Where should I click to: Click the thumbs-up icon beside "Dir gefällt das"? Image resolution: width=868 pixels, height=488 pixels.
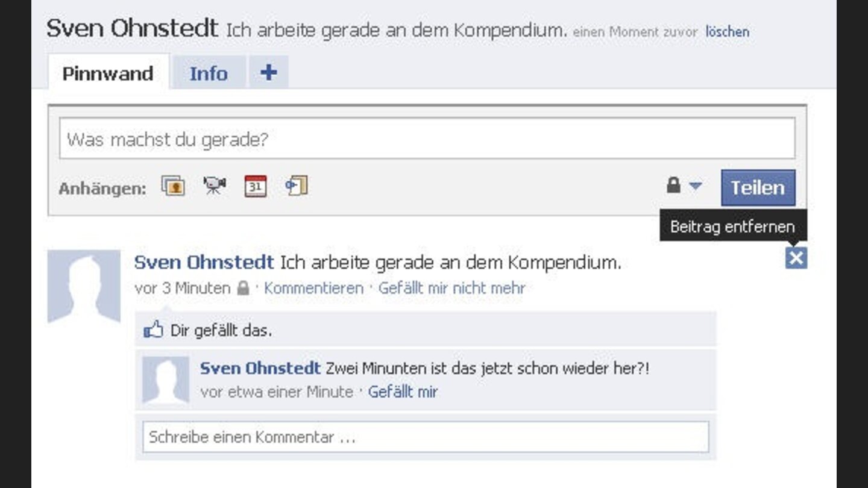154,329
